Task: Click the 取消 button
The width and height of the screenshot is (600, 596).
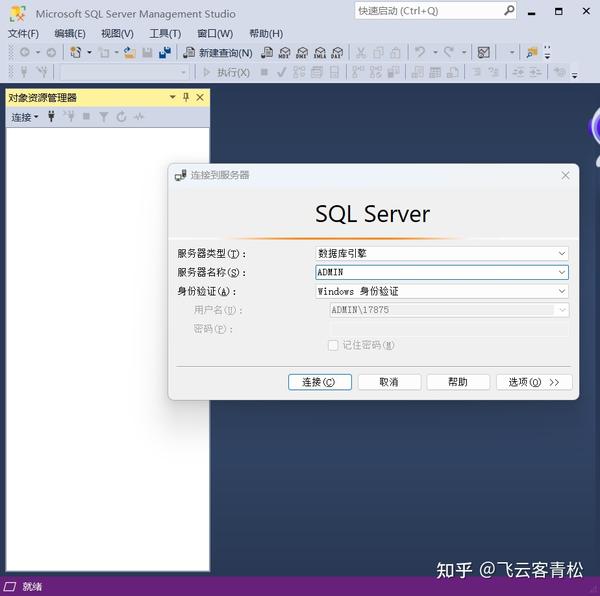Action: 389,382
